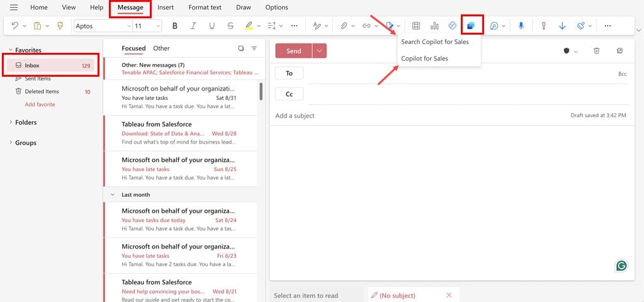This screenshot has width=644, height=302.
Task: Mark message as Low importance
Action: tap(562, 26)
